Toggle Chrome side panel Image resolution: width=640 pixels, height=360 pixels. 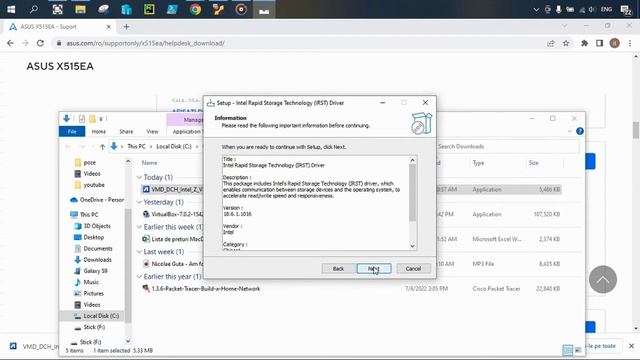click(x=599, y=43)
